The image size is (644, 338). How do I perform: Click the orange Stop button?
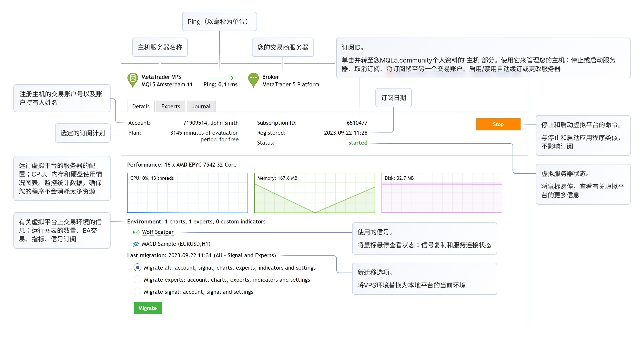(498, 124)
